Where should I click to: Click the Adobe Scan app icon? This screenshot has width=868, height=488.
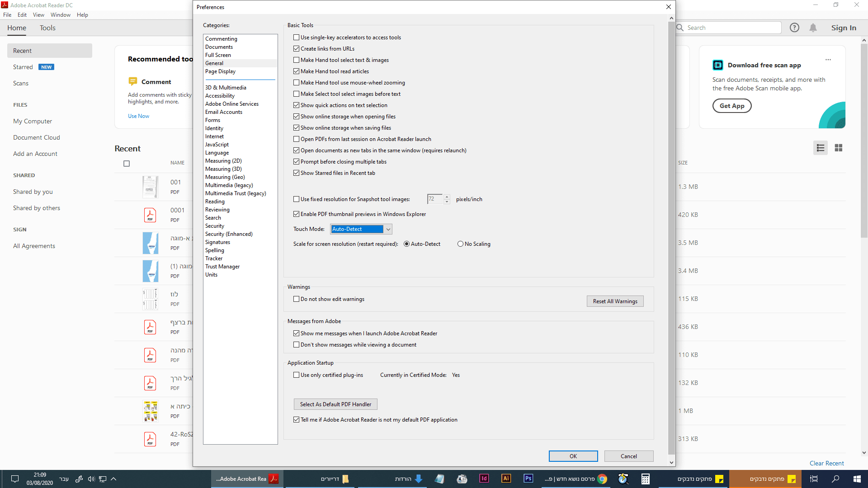point(718,65)
